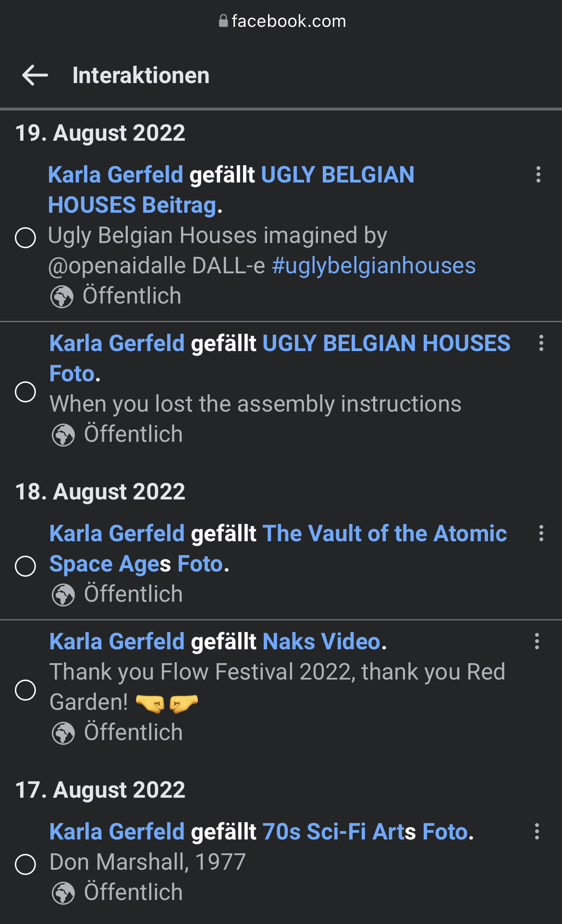This screenshot has width=562, height=924.
Task: Click Karla Gerfeld name in Naks entry
Action: 117,642
